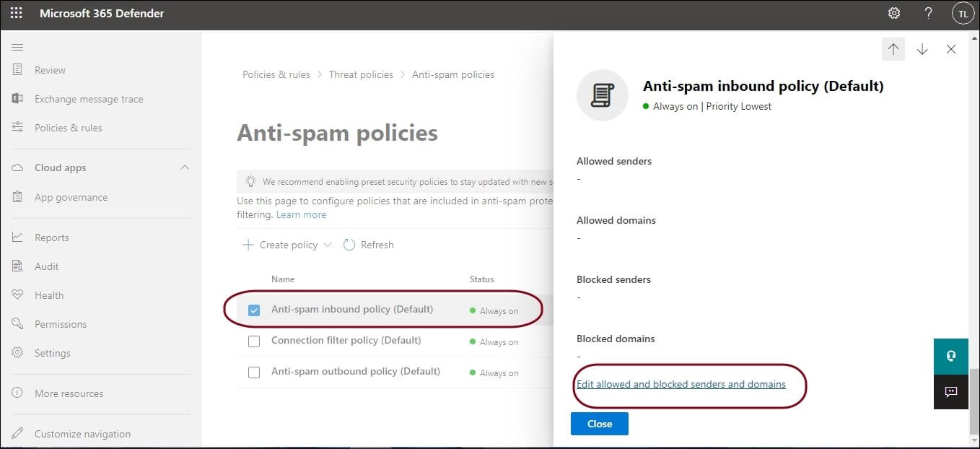Check Anti-spam outbound policy checkbox
Screen dimensions: 980x449
[254, 372]
